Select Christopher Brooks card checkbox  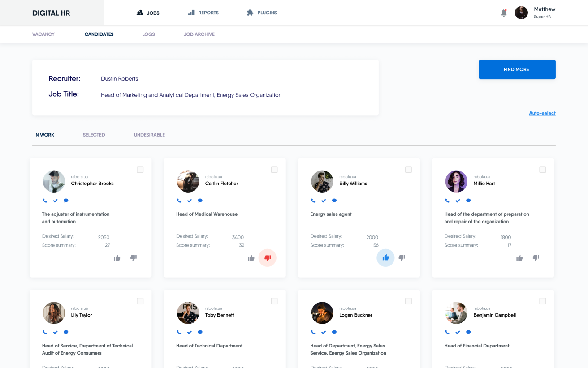click(x=140, y=170)
